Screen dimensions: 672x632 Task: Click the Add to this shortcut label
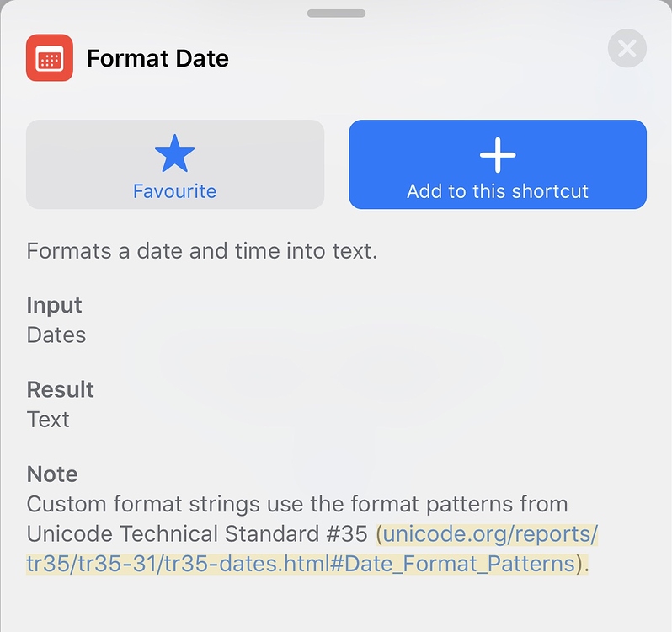tap(498, 191)
